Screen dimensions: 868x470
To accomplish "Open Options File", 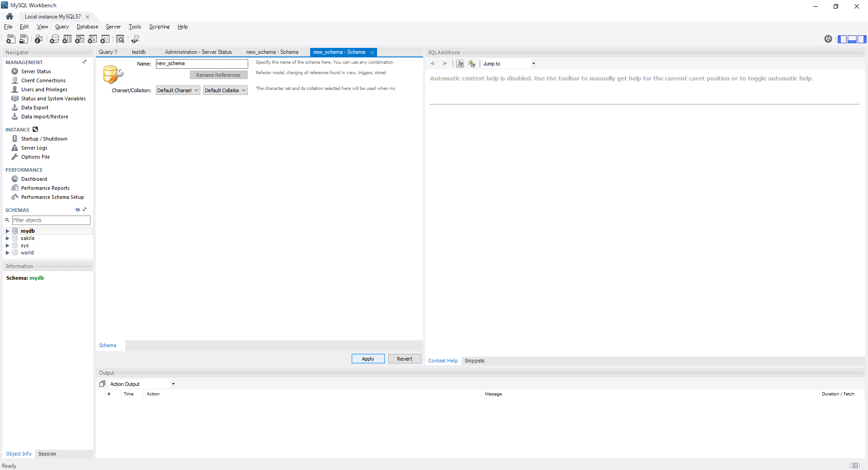I will pos(35,157).
